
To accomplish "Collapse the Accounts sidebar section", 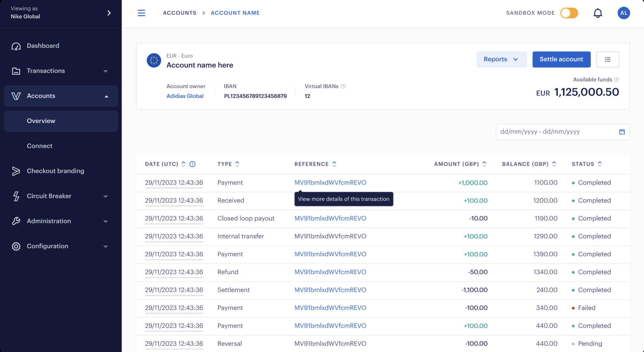I will pyautogui.click(x=107, y=96).
